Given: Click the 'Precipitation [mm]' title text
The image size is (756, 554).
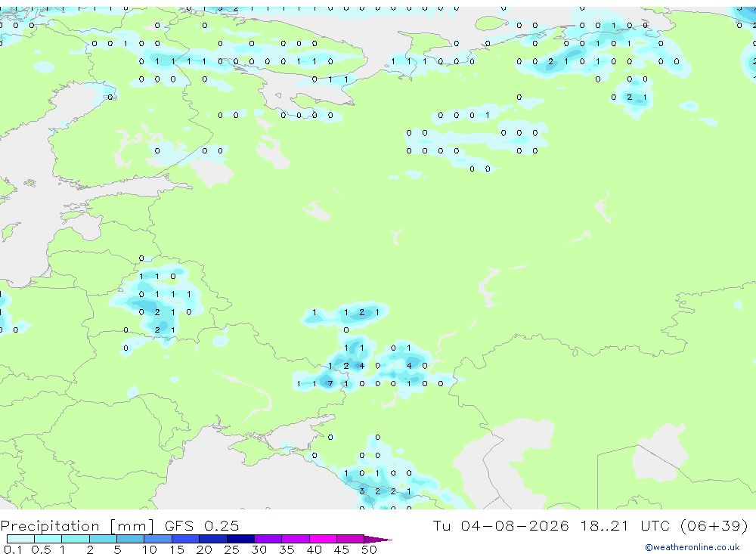Looking at the screenshot, I should point(77,525).
